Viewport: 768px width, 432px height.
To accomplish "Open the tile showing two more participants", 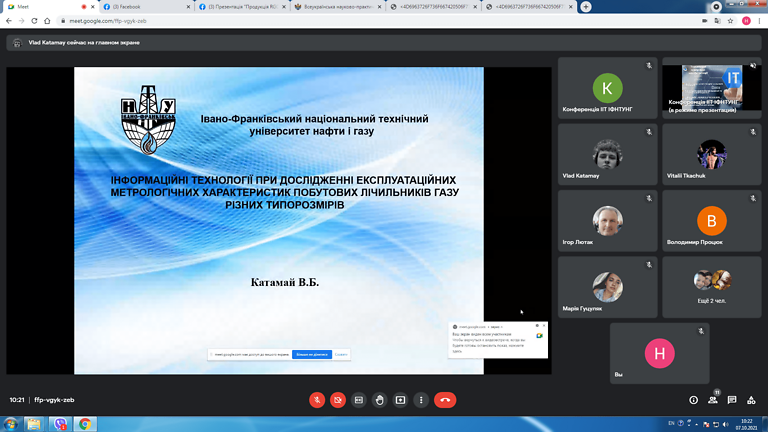I will (711, 285).
